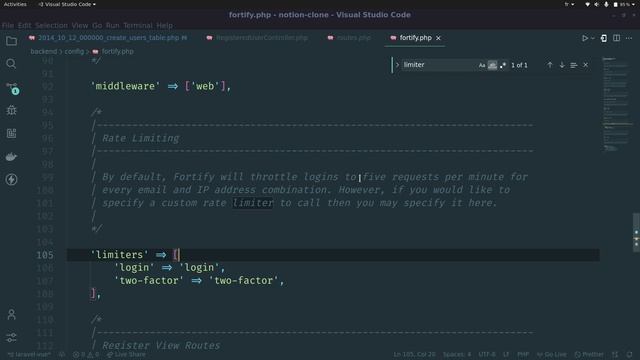Toggle Use Regular Expression in find widget
Image resolution: width=640 pixels, height=360 pixels.
tap(503, 65)
